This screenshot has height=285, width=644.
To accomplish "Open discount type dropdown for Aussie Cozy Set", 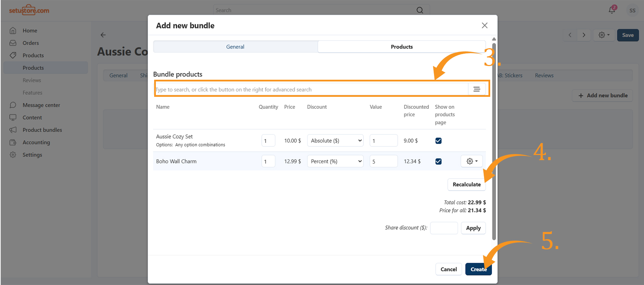I will click(335, 141).
